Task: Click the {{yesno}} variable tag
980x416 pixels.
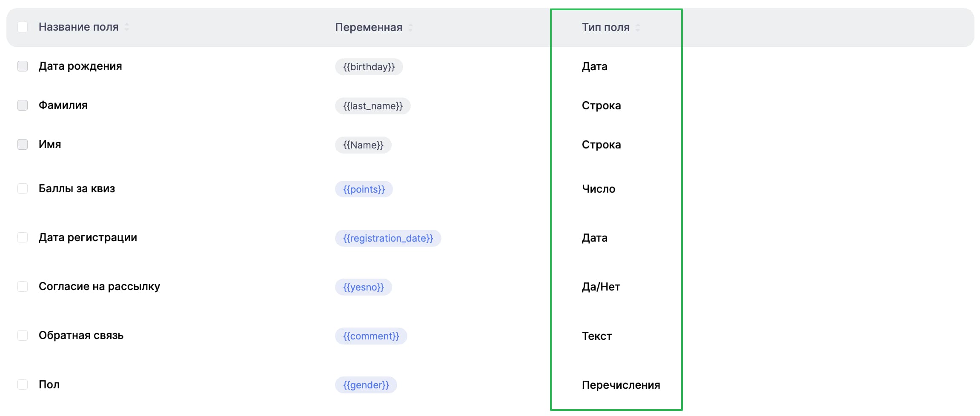Action: (x=363, y=288)
